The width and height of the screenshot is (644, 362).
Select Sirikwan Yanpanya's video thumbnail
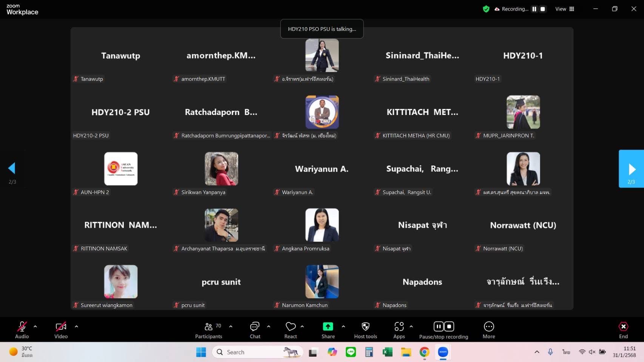[221, 169]
